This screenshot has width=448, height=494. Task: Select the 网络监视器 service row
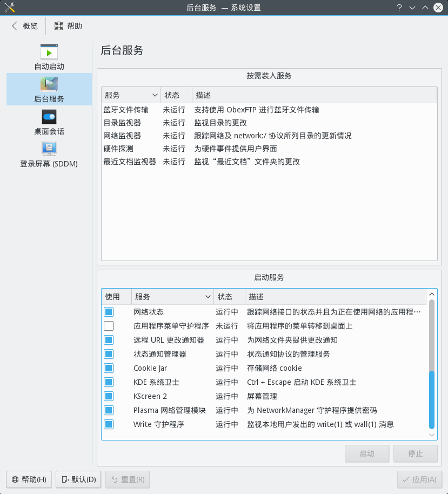(x=269, y=136)
